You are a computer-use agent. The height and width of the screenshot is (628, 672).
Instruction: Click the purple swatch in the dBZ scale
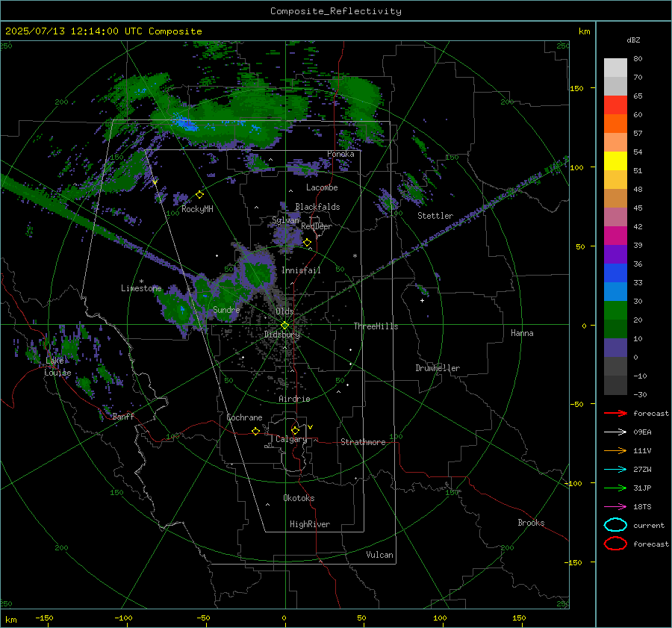(x=615, y=254)
